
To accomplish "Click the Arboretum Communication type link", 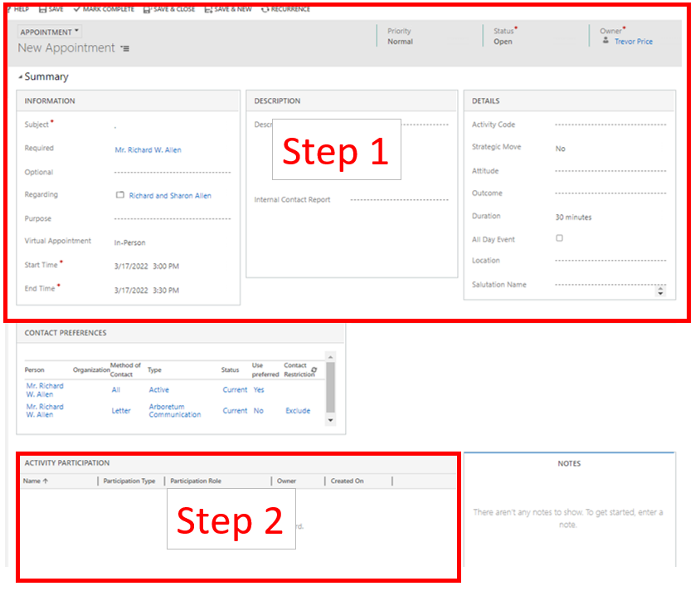I will pos(175,411).
